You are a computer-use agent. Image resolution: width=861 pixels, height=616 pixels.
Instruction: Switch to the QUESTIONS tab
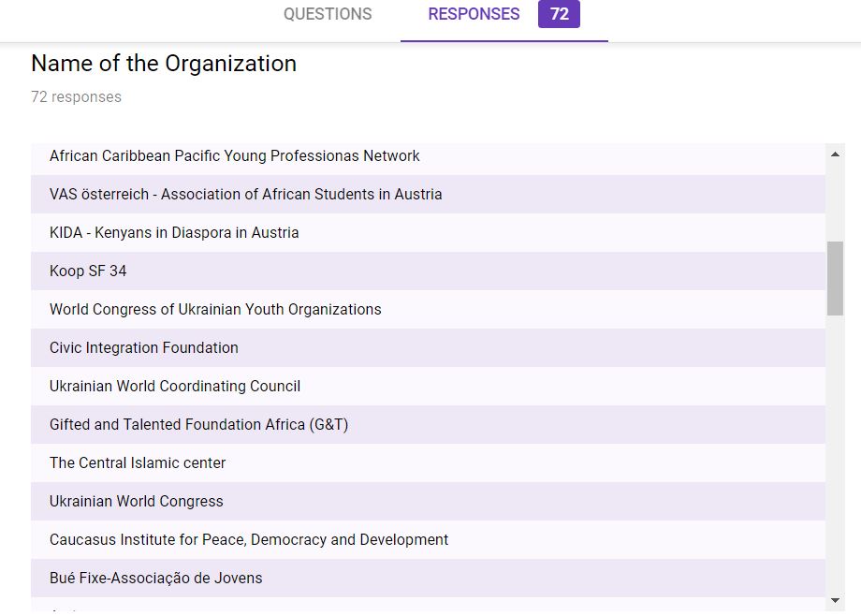click(x=328, y=14)
